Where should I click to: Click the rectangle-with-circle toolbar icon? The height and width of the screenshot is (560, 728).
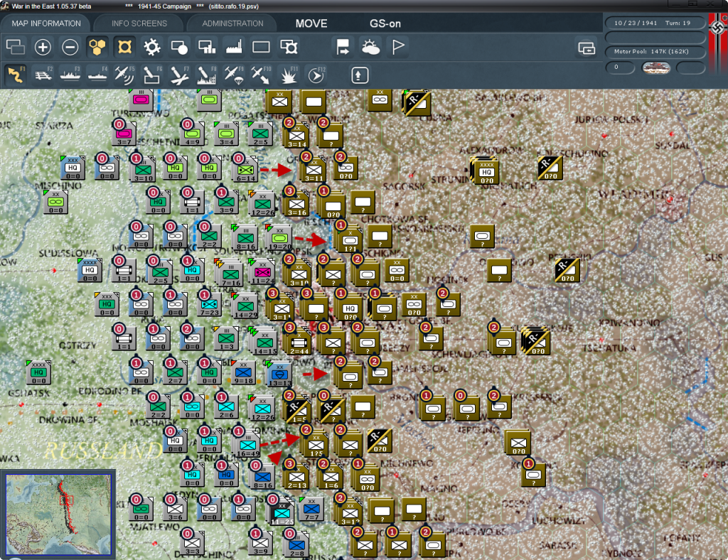pos(179,47)
